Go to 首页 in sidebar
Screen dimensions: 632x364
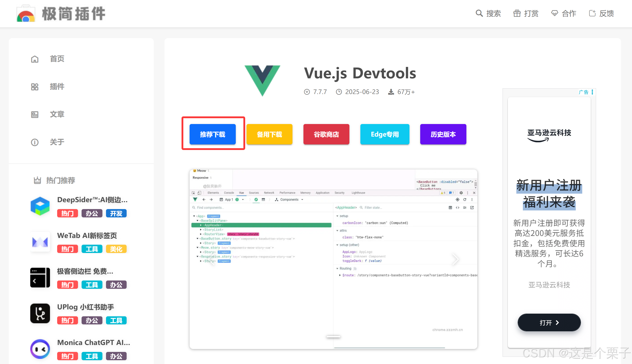[x=57, y=59]
